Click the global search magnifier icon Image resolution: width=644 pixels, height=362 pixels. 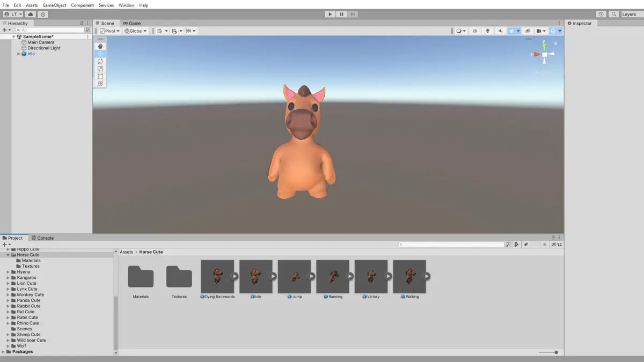(x=614, y=14)
